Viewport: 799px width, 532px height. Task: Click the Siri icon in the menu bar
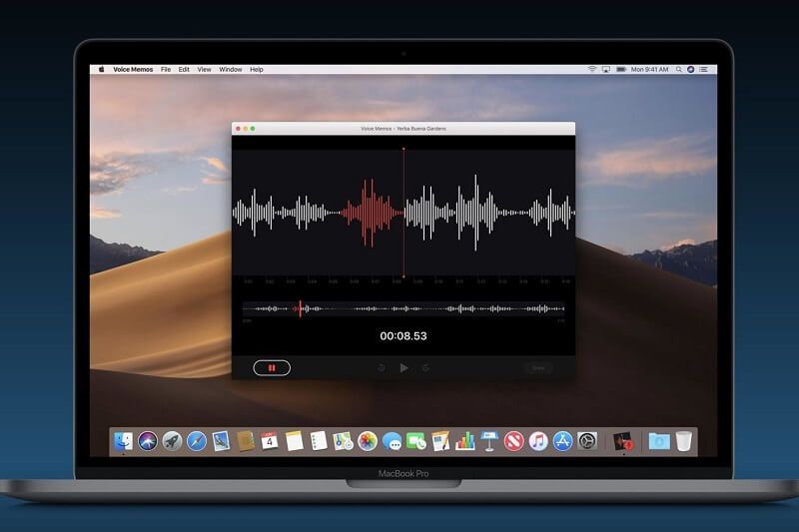point(690,69)
